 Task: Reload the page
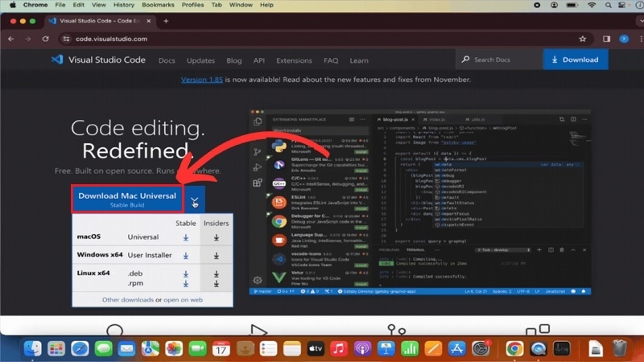coord(46,39)
